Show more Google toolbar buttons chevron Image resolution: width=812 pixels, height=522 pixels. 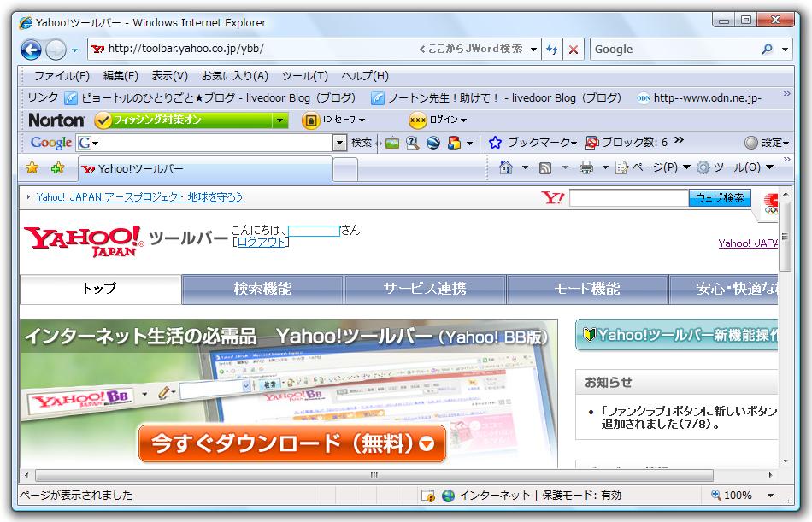[x=679, y=140]
